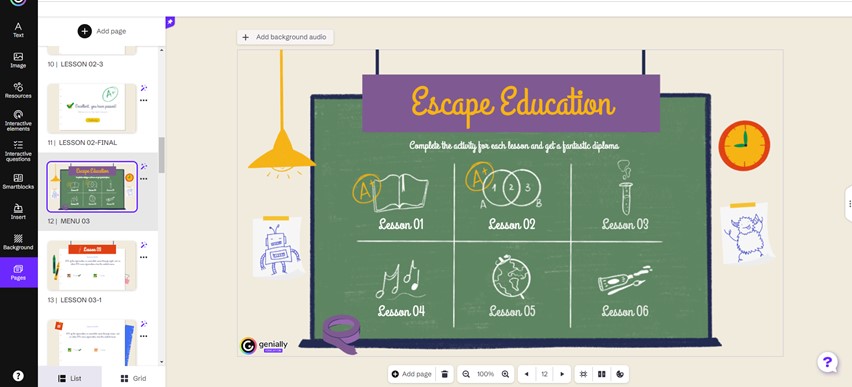Open the Background panel
The width and height of the screenshot is (852, 387).
coord(18,242)
